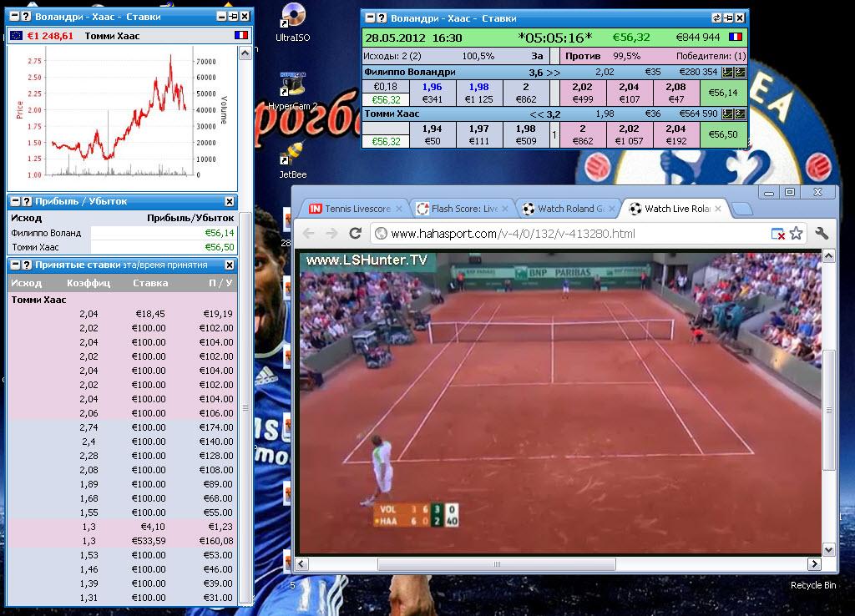Click the За column header

[537, 56]
